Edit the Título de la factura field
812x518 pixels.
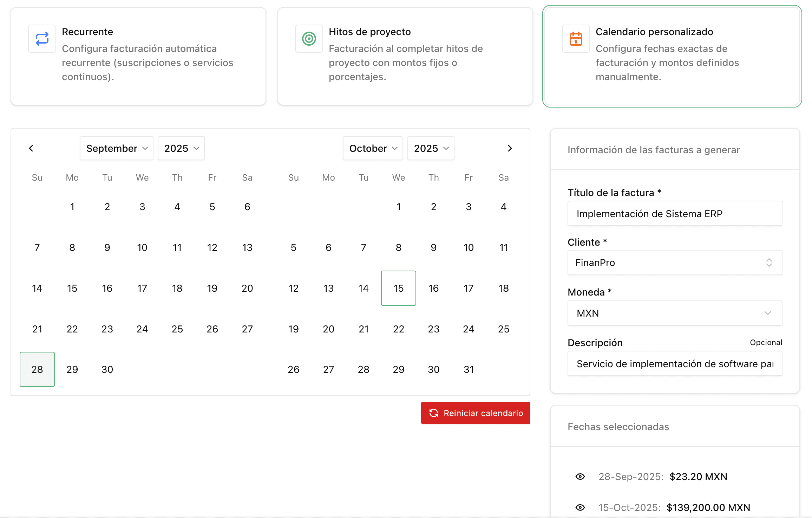[x=674, y=213]
